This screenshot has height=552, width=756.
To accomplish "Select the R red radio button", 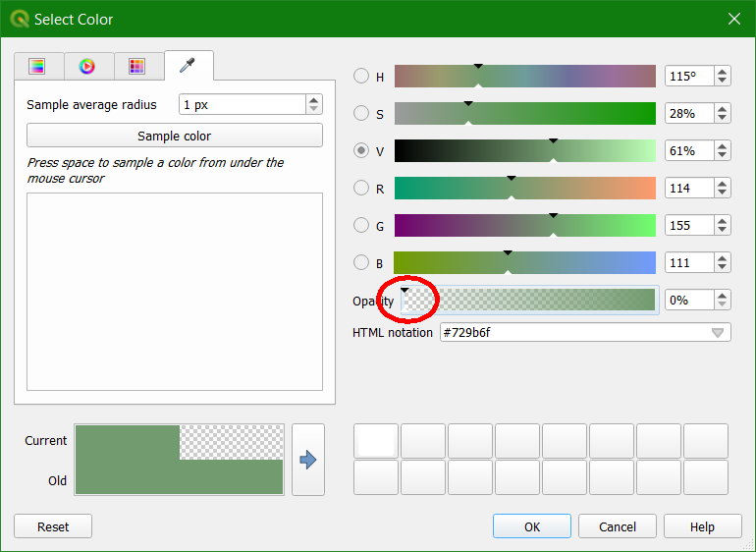I will click(361, 188).
